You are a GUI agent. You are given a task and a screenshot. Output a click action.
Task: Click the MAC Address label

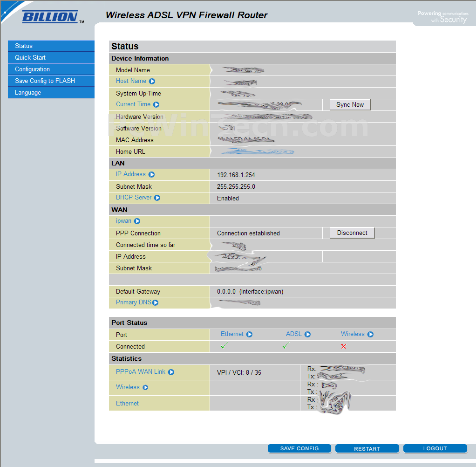coord(135,140)
